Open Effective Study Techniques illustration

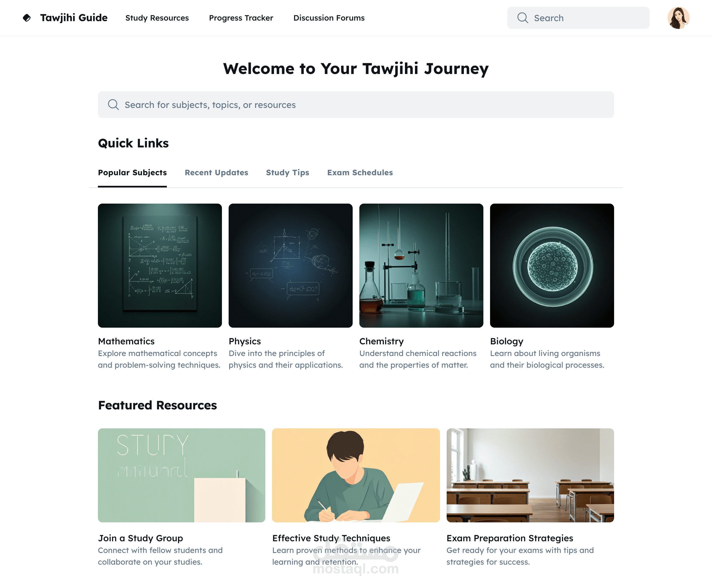[356, 475]
